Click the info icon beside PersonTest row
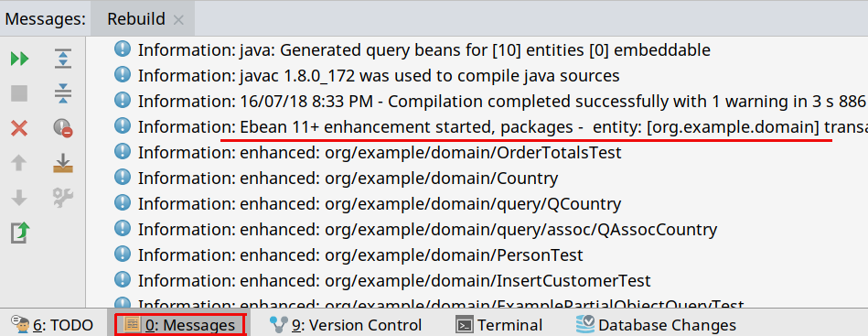The height and width of the screenshot is (336, 868). click(x=122, y=254)
